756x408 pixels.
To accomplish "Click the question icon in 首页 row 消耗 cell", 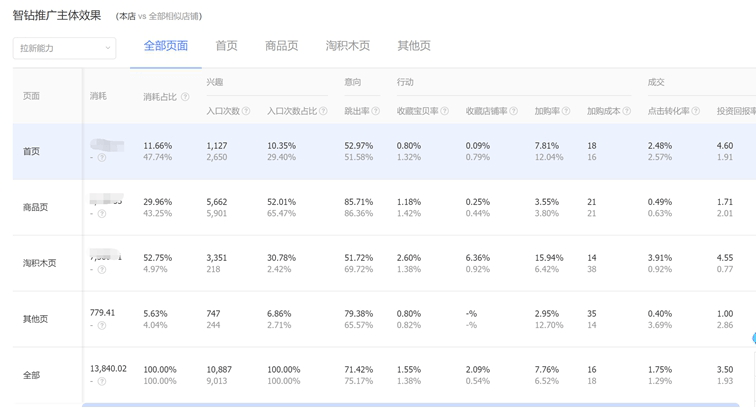I will click(102, 158).
